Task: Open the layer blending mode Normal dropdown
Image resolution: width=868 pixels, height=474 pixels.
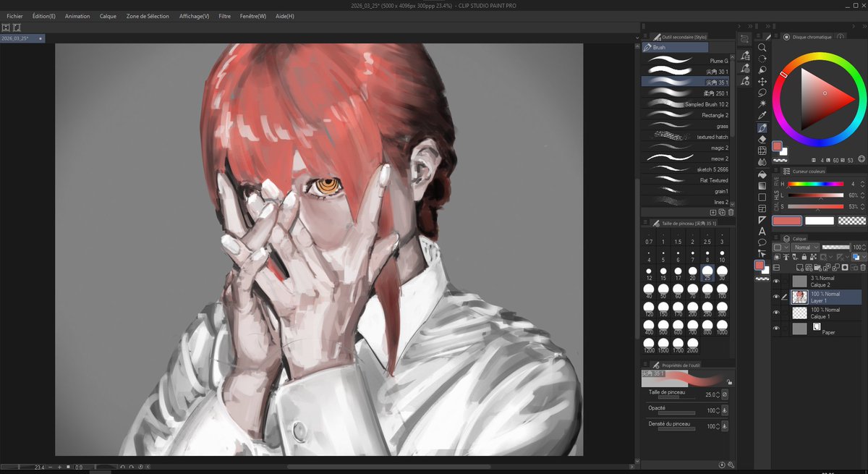Action: [805, 247]
